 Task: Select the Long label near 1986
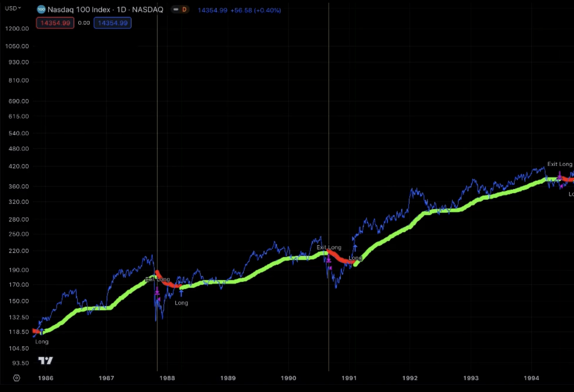click(x=42, y=342)
